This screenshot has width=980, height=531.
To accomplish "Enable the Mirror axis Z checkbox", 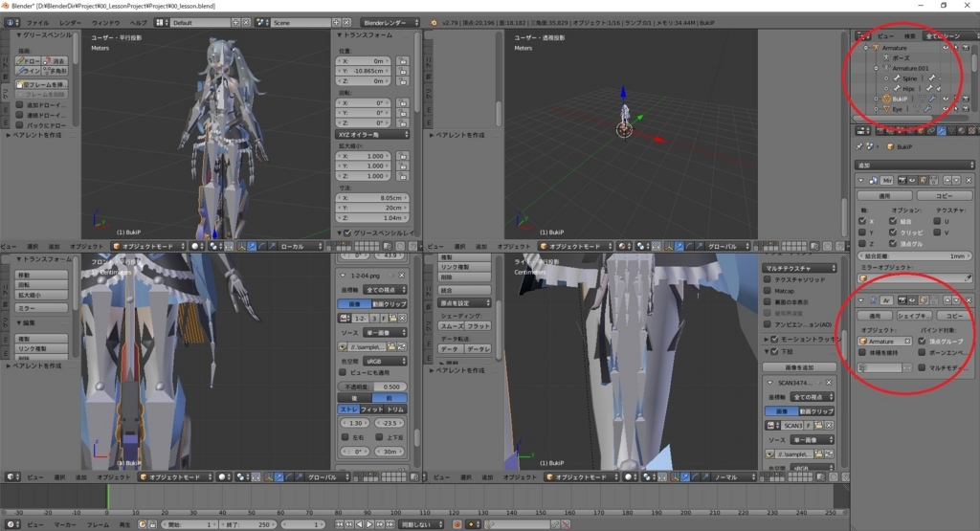I will coord(862,244).
